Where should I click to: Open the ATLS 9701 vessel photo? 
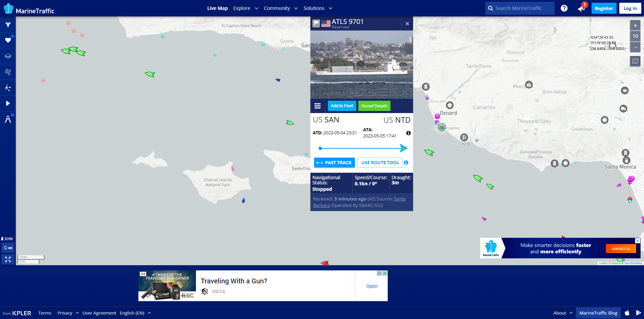[362, 65]
